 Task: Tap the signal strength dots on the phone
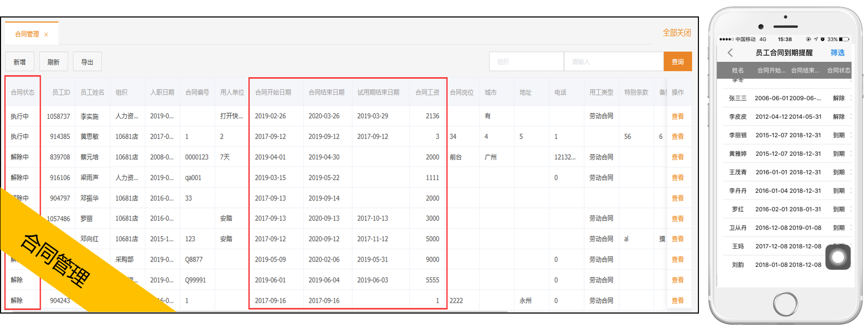click(x=726, y=39)
